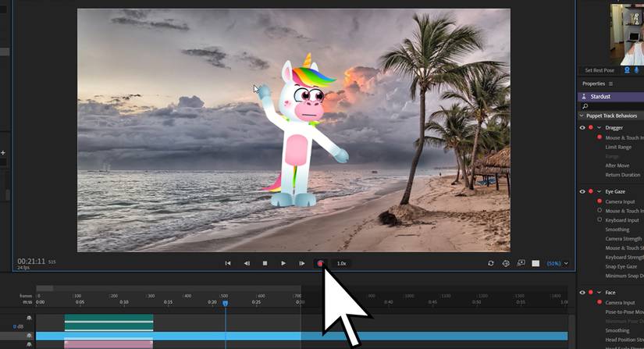Click the Eye Gaze Smoothing parameter

pos(617,230)
